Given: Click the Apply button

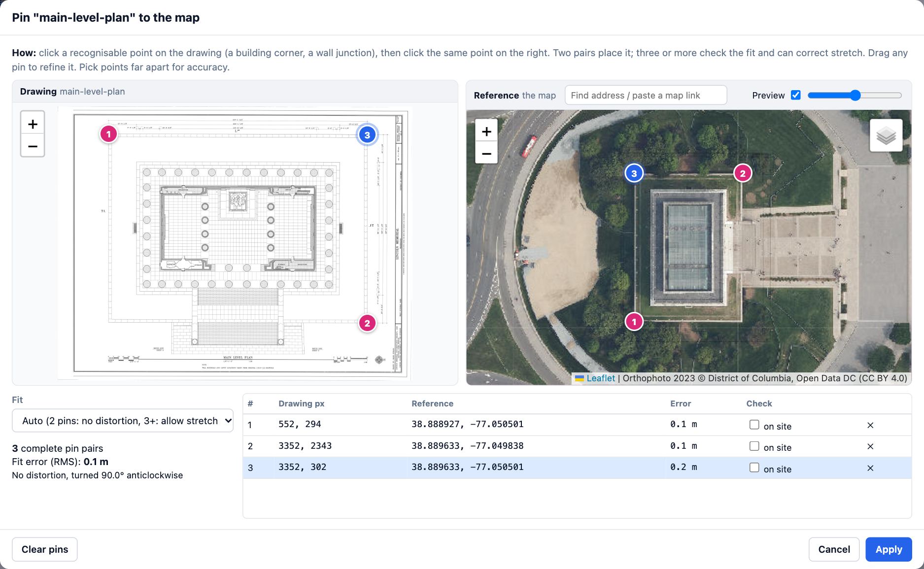Looking at the screenshot, I should (x=889, y=549).
